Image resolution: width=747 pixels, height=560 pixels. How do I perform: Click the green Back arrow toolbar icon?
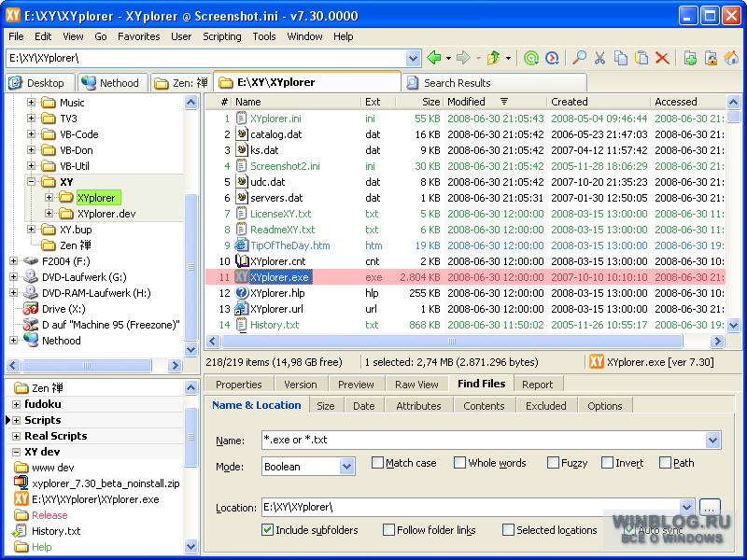pos(434,58)
